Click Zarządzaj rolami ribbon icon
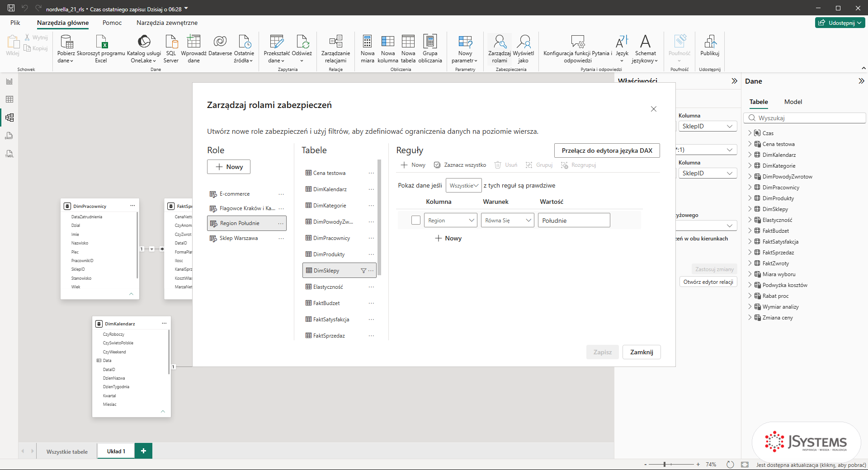The width and height of the screenshot is (868, 470). [x=500, y=49]
